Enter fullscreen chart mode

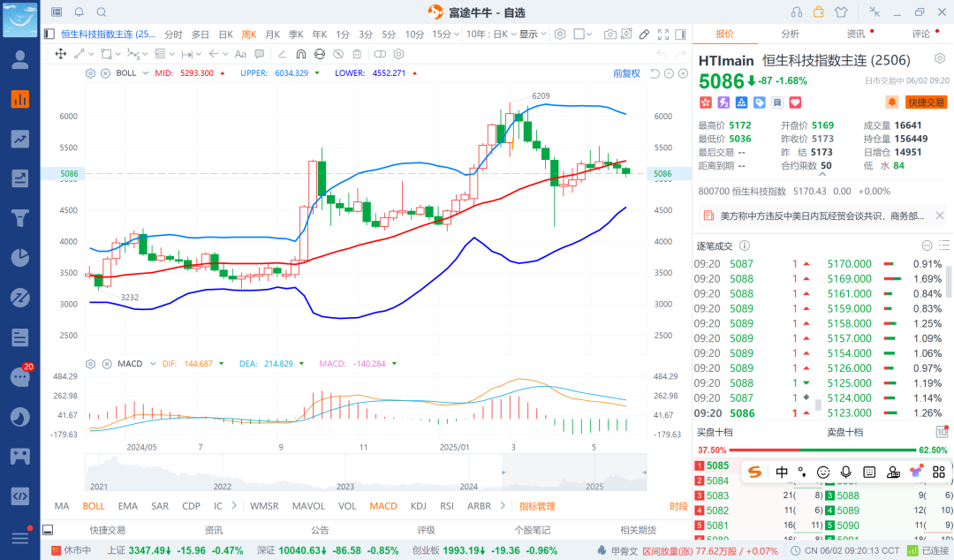[x=663, y=34]
